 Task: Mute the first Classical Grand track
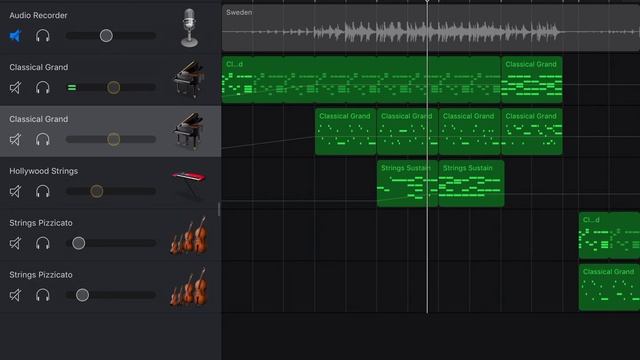click(x=15, y=87)
